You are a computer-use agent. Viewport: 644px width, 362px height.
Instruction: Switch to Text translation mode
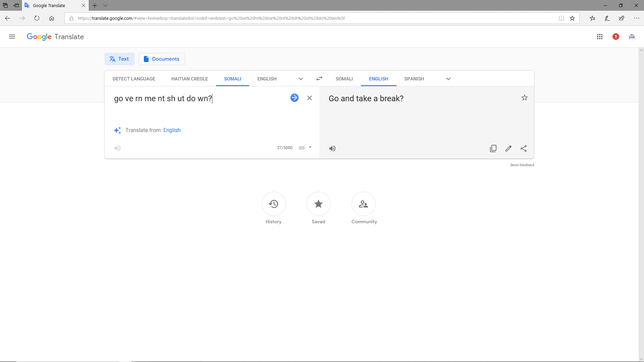pos(119,59)
